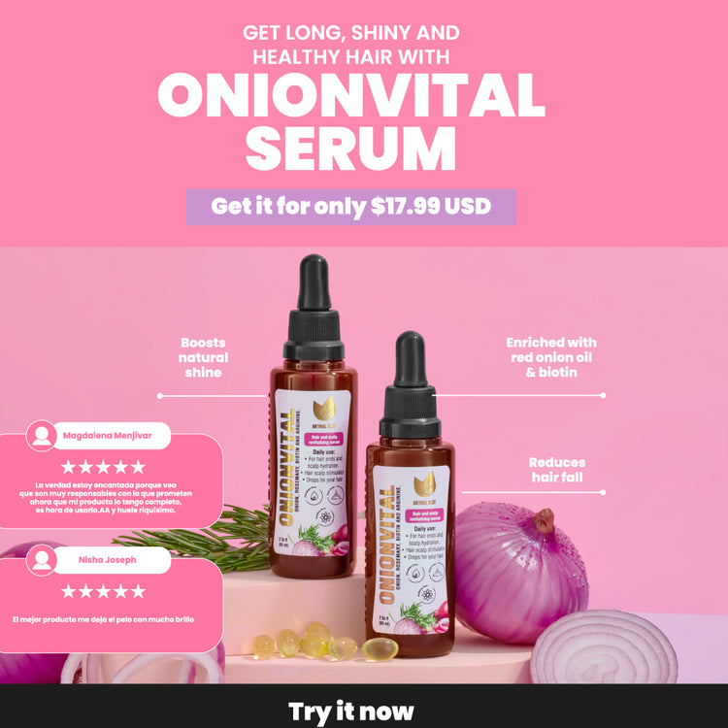Open the Nisha Joseph name label
This screenshot has width=728, height=728.
(107, 560)
